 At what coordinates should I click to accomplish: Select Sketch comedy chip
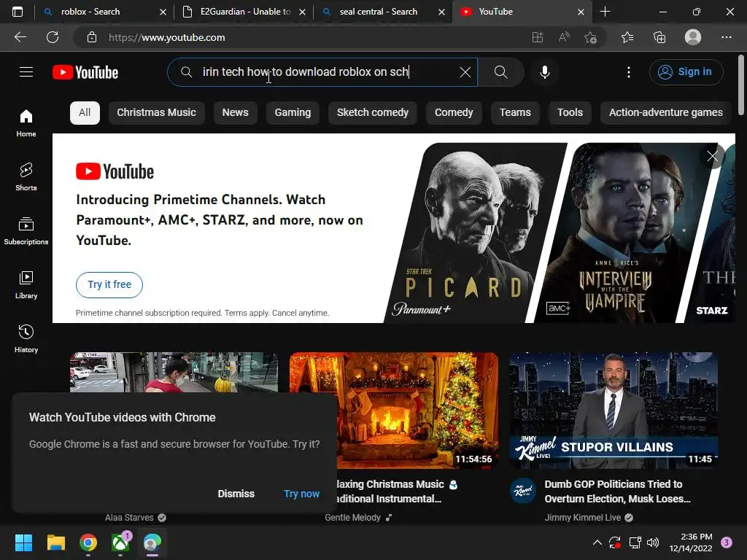373,112
